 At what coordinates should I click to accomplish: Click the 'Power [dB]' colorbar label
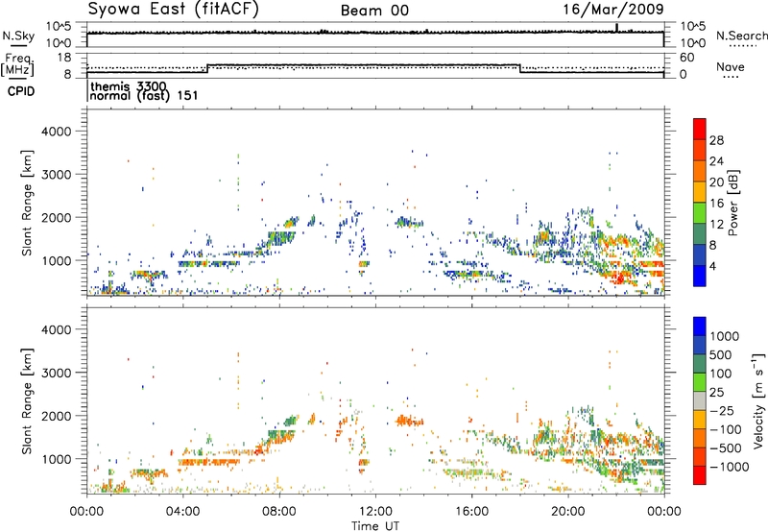tap(733, 203)
